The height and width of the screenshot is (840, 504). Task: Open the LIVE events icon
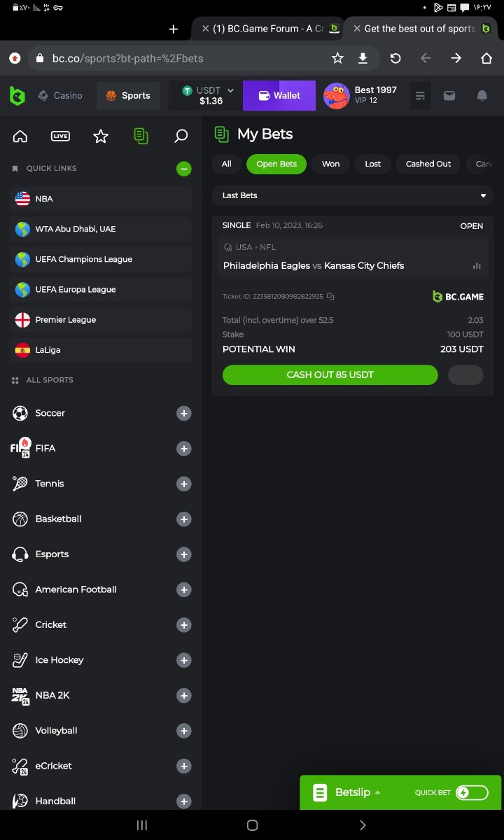[x=60, y=136]
